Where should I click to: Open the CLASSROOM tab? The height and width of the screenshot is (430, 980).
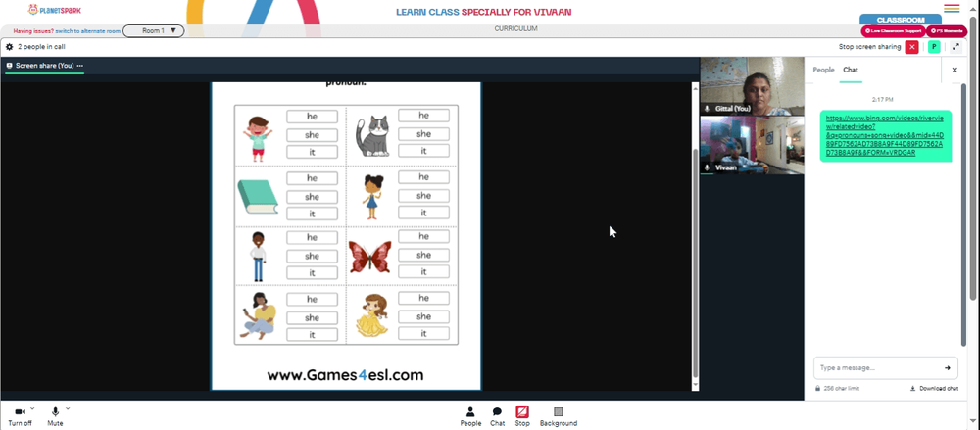coord(900,20)
